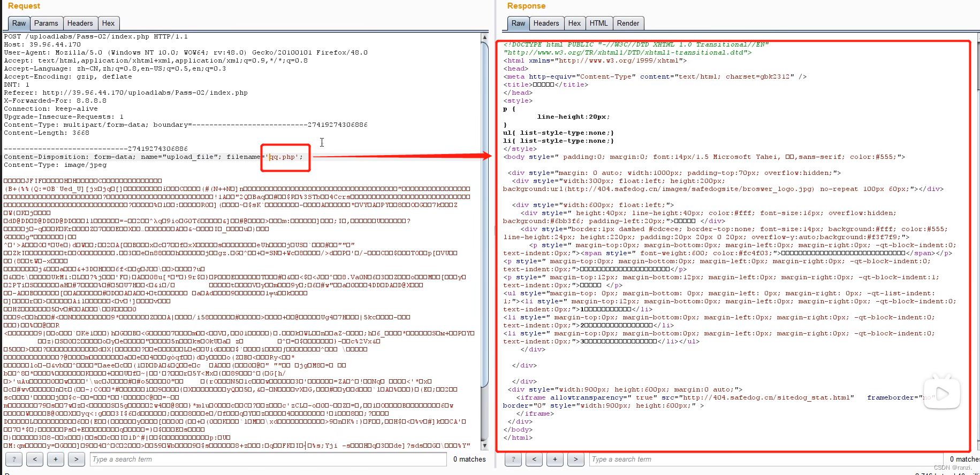The image size is (980, 475).
Task: Open the Response Headers tab
Action: [546, 24]
